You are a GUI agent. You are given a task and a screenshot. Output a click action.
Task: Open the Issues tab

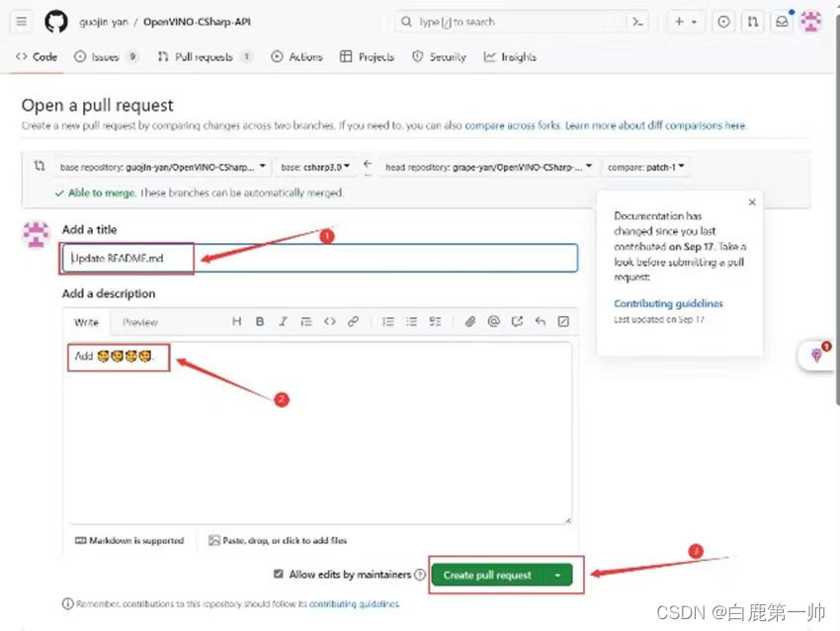tap(106, 56)
